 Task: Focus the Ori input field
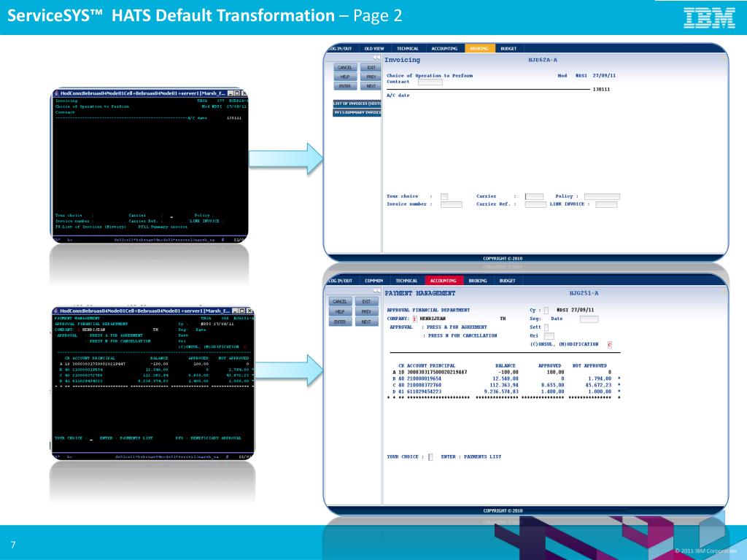[549, 336]
